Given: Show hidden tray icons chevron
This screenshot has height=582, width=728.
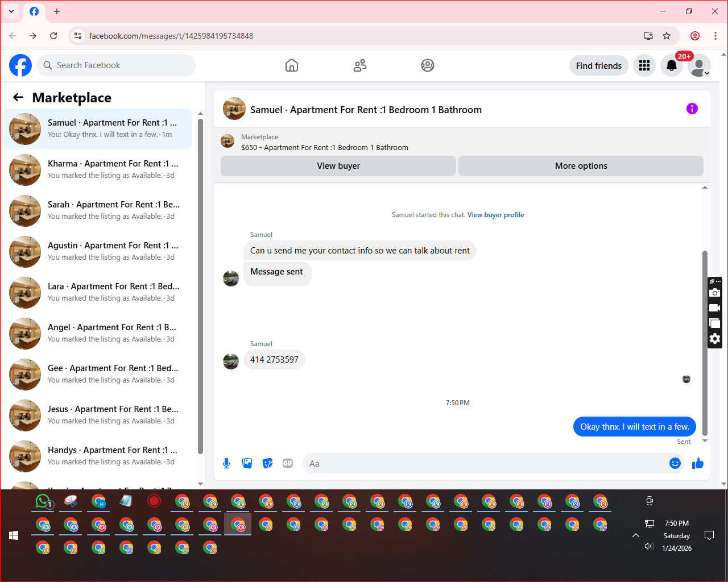Looking at the screenshot, I should pyautogui.click(x=636, y=535).
